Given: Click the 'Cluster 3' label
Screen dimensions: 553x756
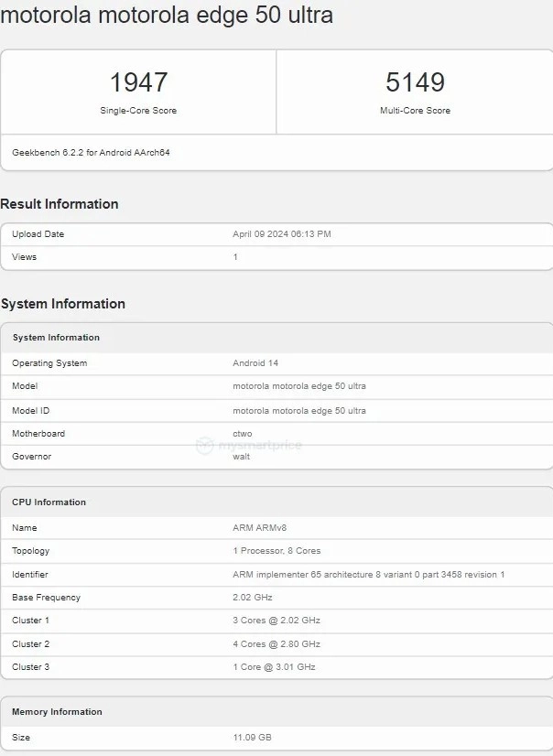Looking at the screenshot, I should [x=31, y=667].
